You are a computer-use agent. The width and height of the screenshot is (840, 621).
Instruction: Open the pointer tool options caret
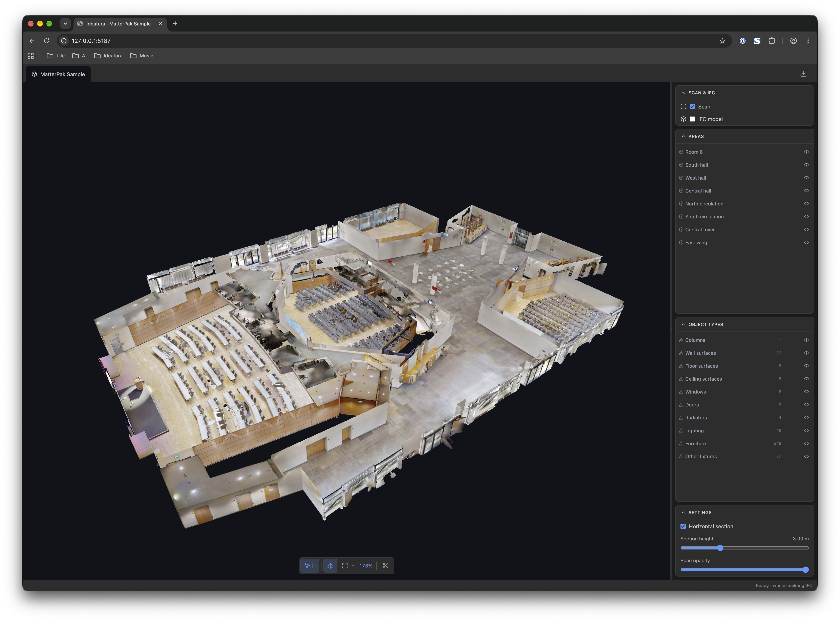[x=316, y=566]
